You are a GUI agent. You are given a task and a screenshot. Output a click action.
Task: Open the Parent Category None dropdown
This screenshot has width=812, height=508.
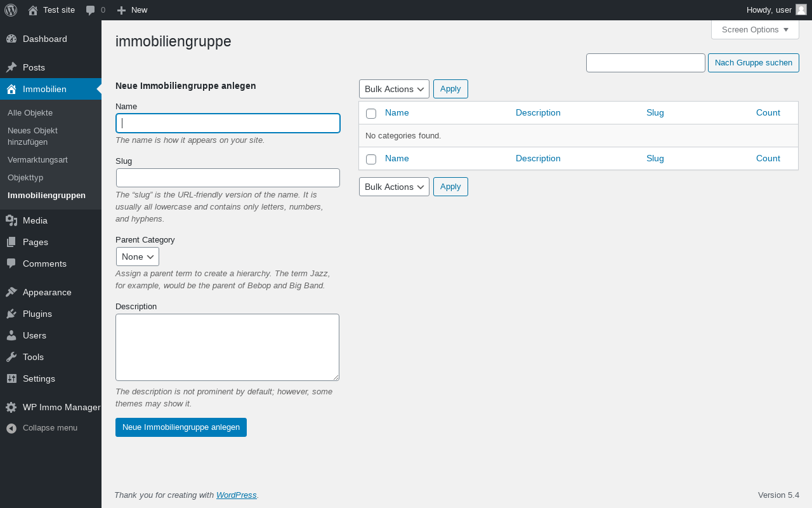click(138, 257)
